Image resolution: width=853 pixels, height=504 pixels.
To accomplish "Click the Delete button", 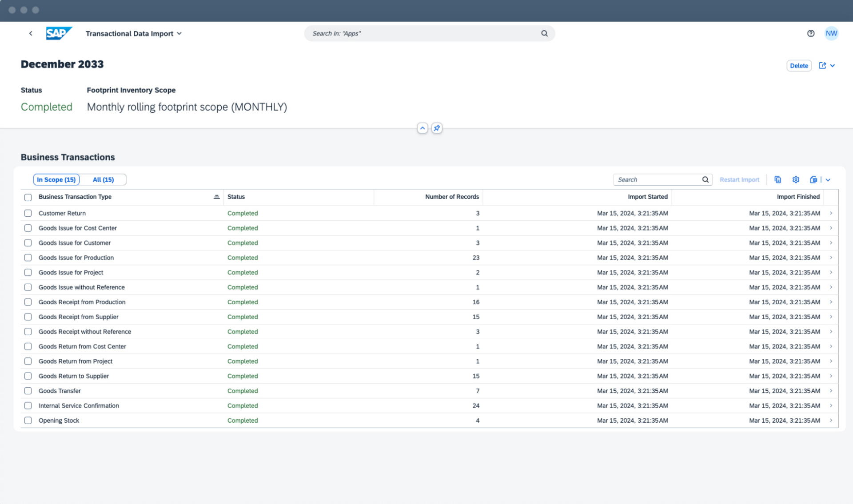I will coord(799,66).
